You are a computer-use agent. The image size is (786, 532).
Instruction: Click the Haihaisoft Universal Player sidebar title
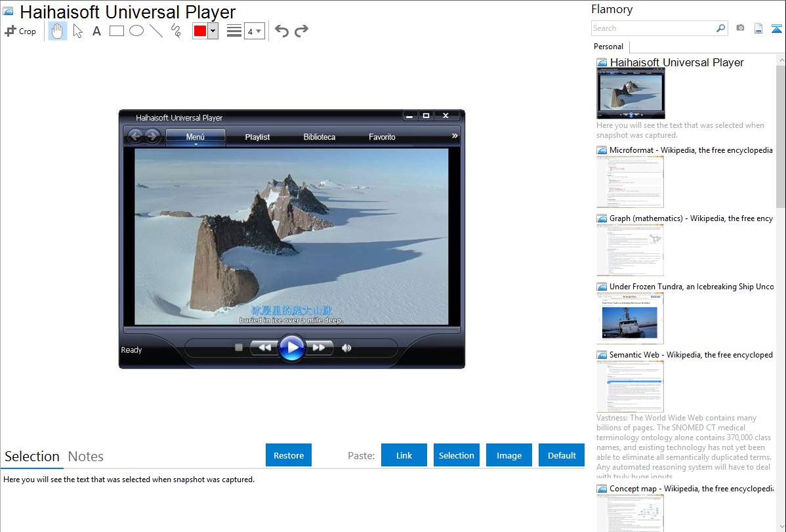coord(676,63)
